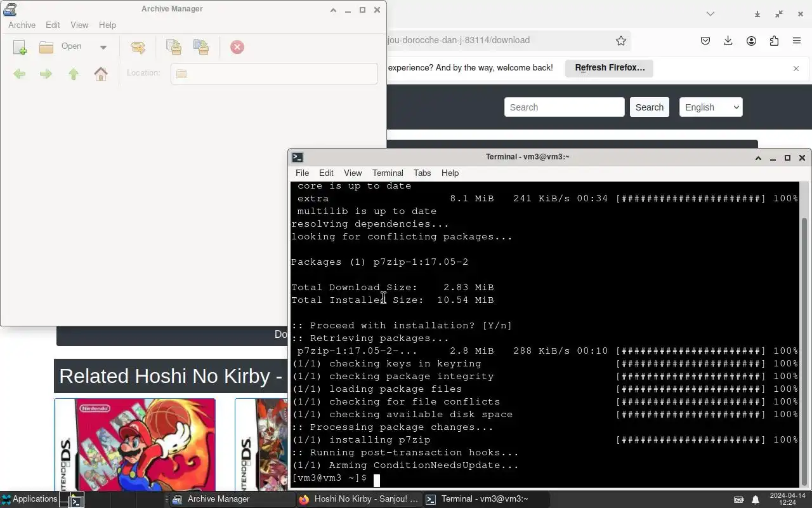
Task: Click the Mario basketball game cover thumbnail
Action: click(x=134, y=444)
